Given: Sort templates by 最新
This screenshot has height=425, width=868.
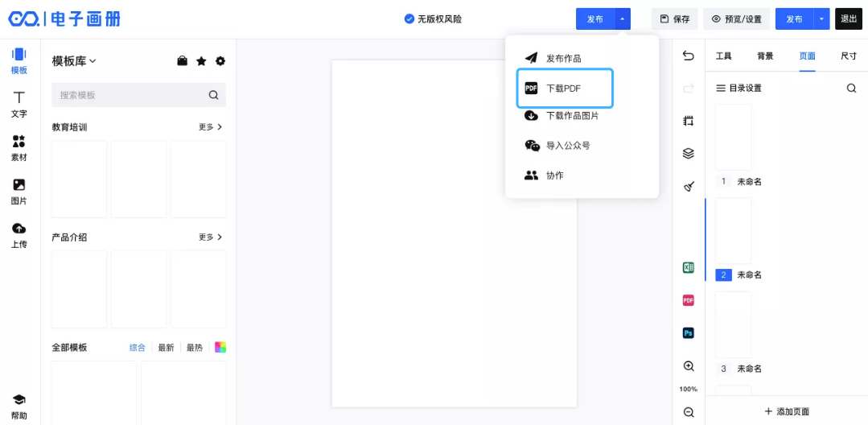Looking at the screenshot, I should point(166,348).
